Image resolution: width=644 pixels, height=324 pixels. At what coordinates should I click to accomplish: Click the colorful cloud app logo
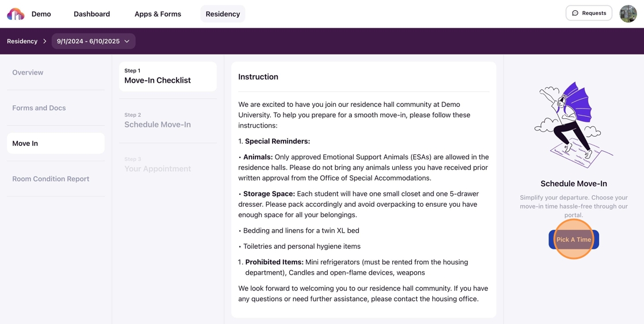click(16, 14)
